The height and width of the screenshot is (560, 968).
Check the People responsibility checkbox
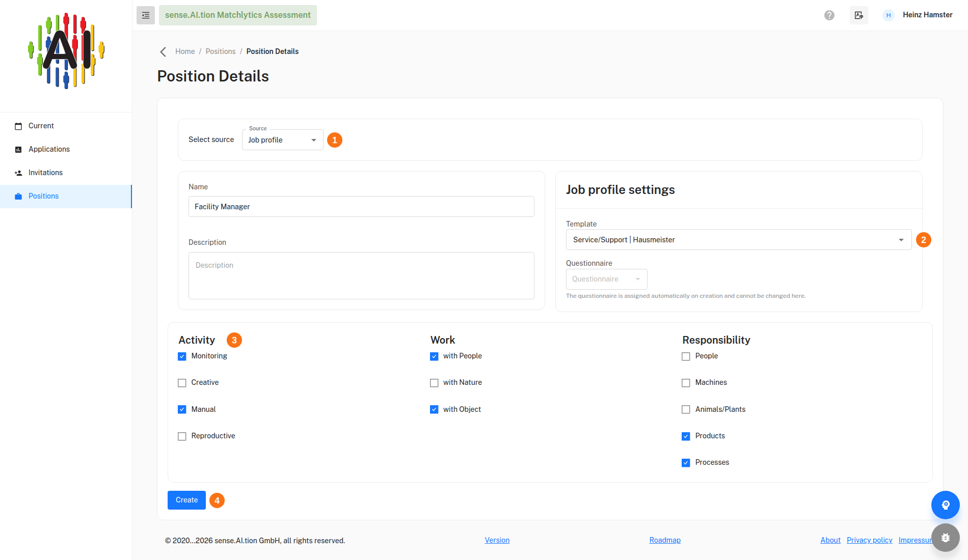click(686, 356)
